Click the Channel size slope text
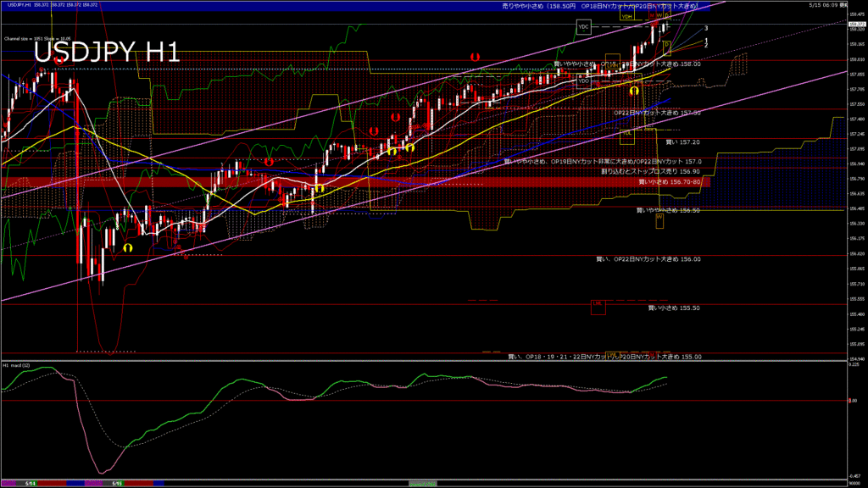The height and width of the screenshot is (488, 868). pos(37,39)
